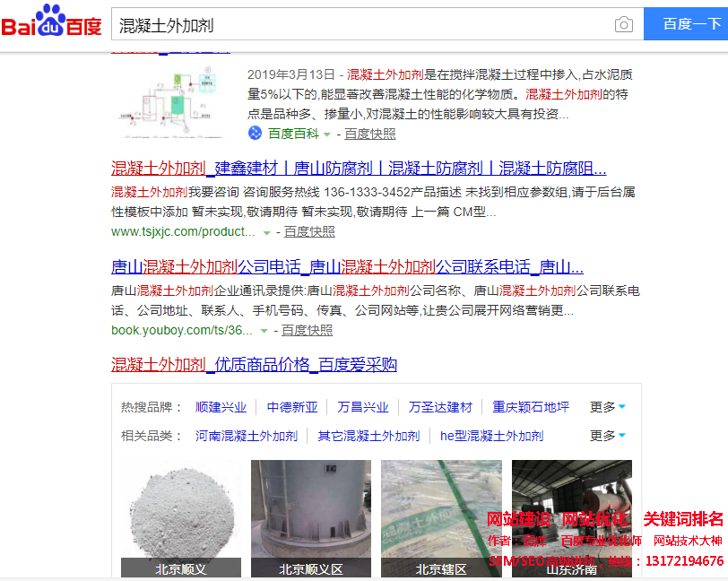This screenshot has height=581, width=728.
Task: Expand dropdown arrow next to 百度百科
Action: [x=327, y=134]
